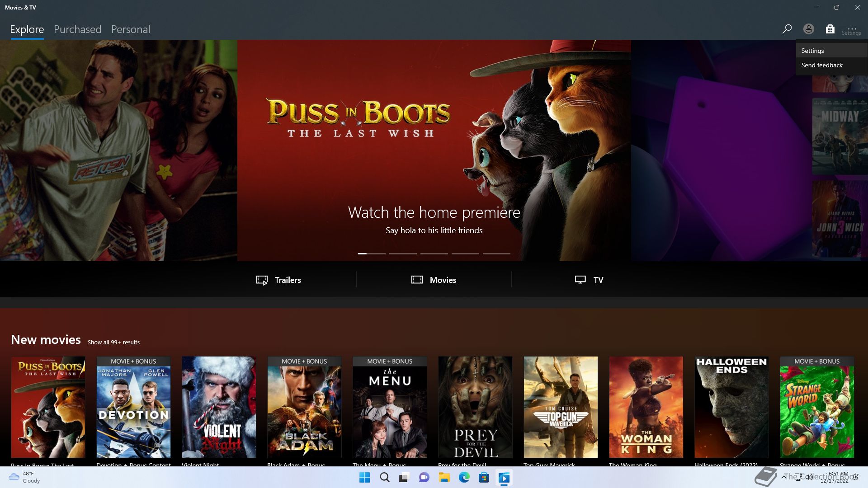Open Top Gun Maverick poster
868x488 pixels.
coord(561,407)
